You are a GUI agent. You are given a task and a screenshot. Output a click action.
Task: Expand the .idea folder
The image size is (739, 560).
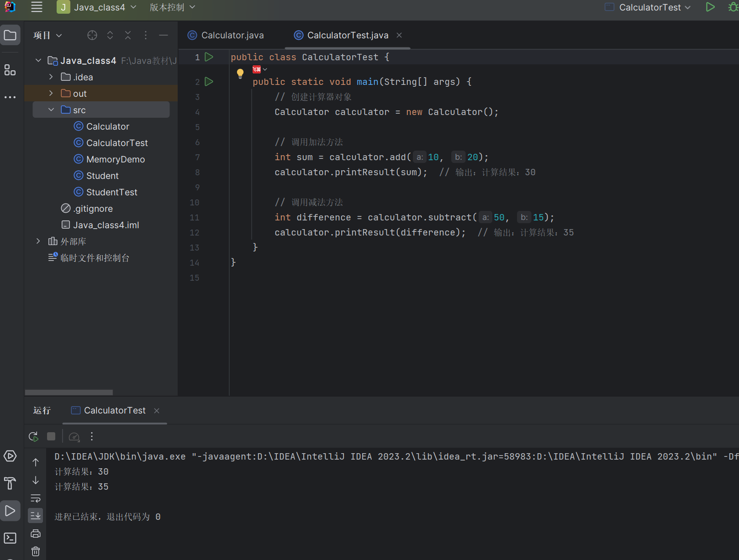(x=51, y=77)
